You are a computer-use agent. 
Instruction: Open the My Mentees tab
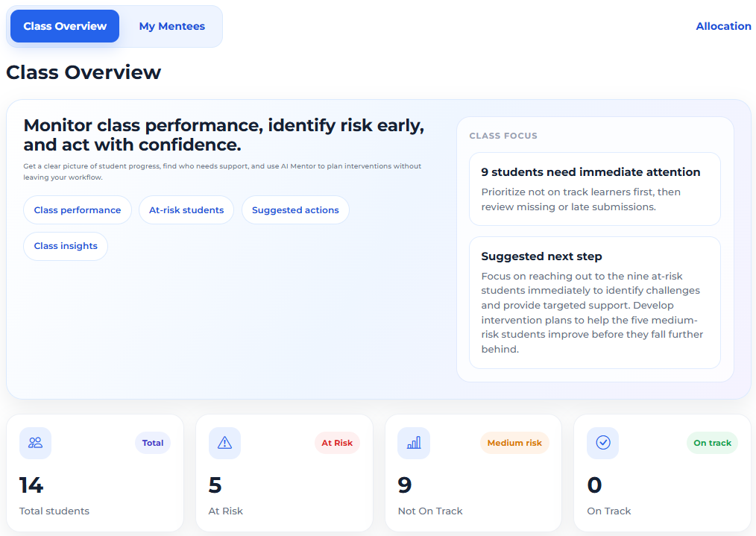click(x=171, y=26)
